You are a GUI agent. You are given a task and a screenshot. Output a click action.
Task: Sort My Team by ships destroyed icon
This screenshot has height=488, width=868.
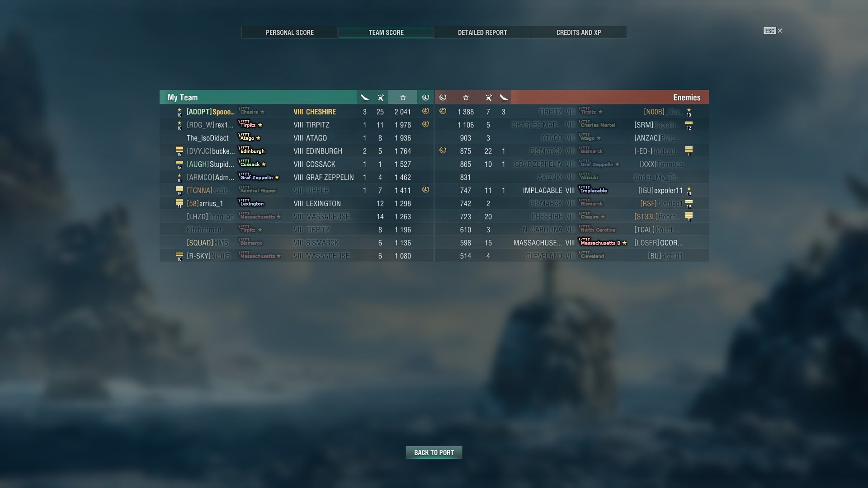365,98
